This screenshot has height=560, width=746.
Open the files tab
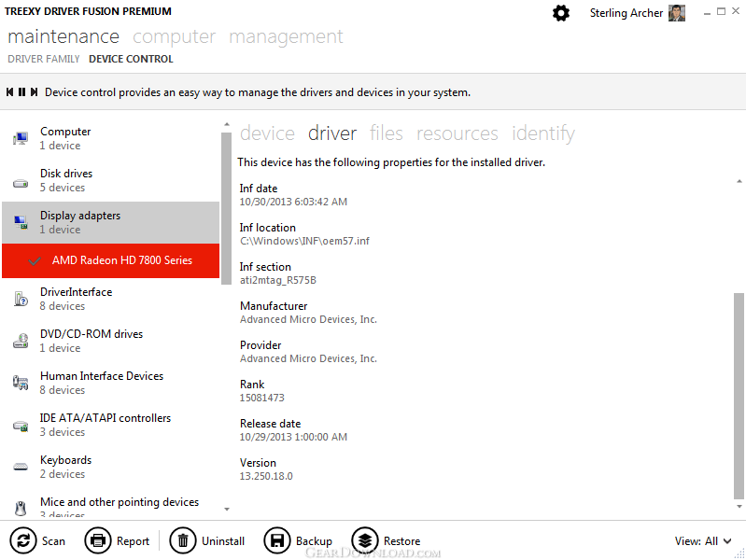tap(387, 133)
